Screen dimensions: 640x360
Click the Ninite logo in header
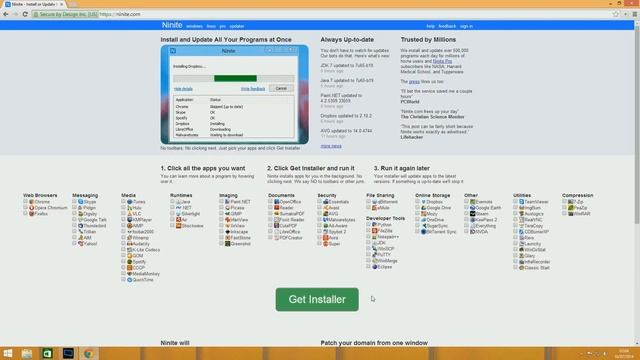pos(172,25)
